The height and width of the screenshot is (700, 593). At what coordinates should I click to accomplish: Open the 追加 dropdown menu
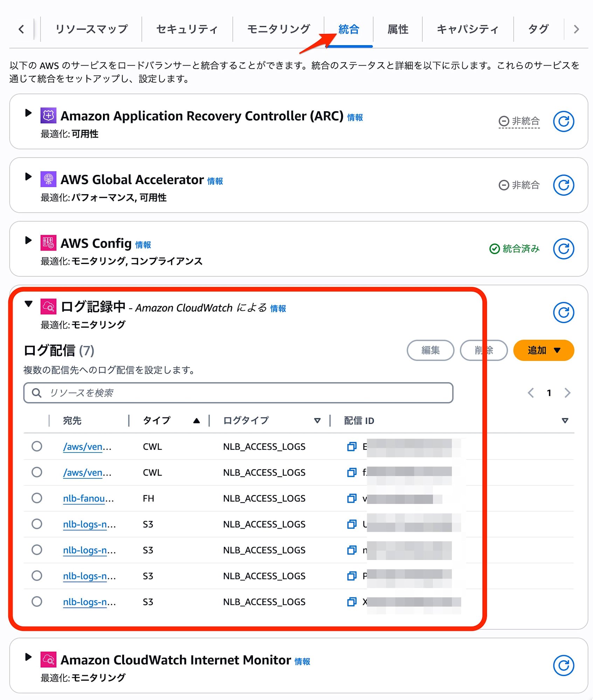(543, 350)
